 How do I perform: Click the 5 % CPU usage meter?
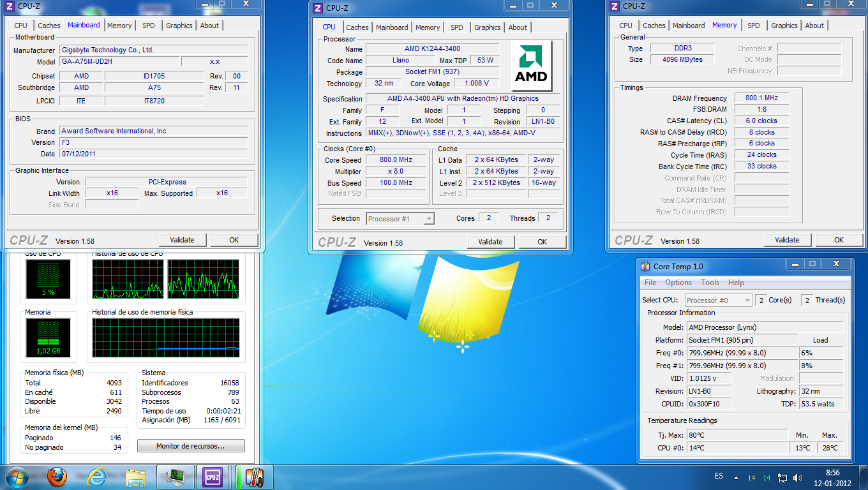[49, 279]
